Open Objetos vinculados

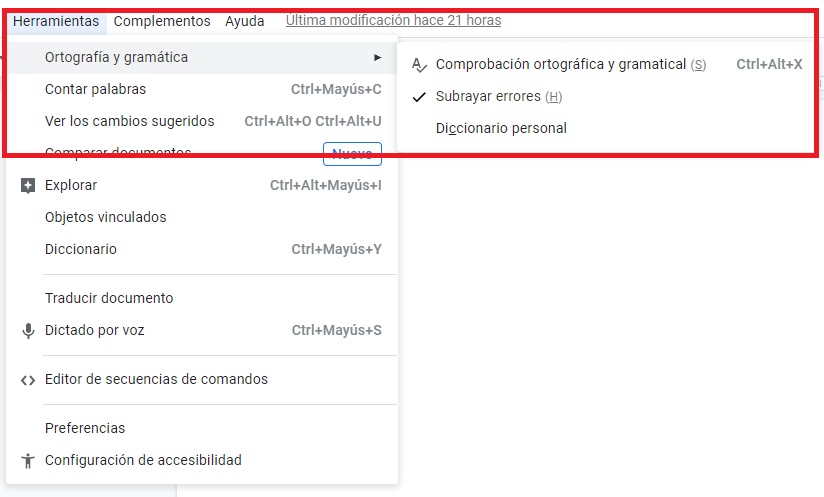tap(105, 217)
